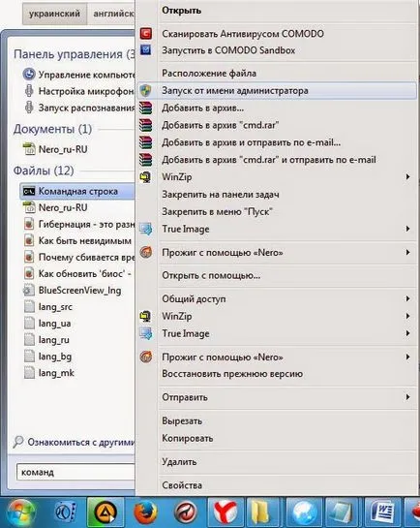Choose 'Закрепить в меню "Пуск"'
The height and width of the screenshot is (528, 420).
(x=277, y=212)
